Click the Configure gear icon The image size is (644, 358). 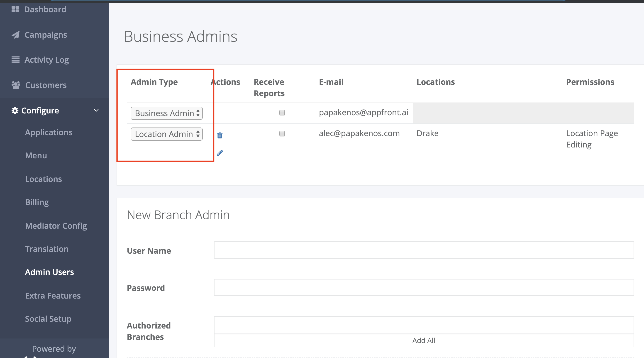click(x=15, y=110)
